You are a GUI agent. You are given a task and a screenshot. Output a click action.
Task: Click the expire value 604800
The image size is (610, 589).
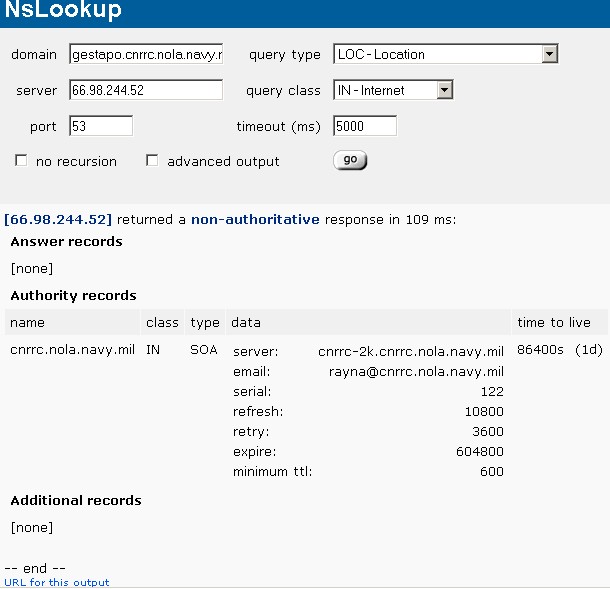click(480, 452)
